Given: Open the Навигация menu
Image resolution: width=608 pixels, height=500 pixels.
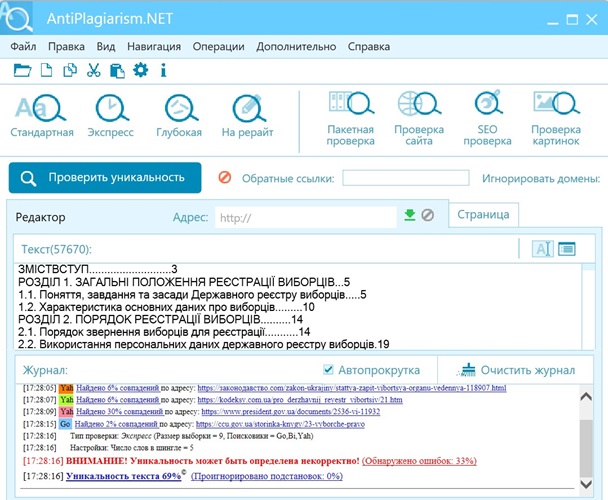Looking at the screenshot, I should 154,47.
